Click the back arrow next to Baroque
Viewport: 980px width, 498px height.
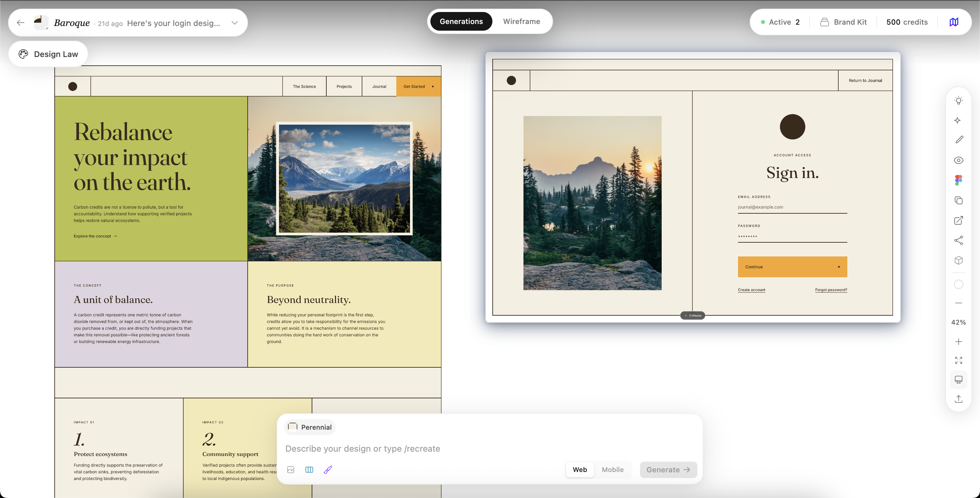[21, 23]
